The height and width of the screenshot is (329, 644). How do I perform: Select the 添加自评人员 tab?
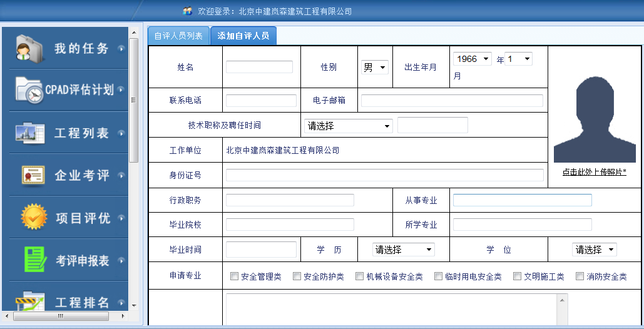click(243, 36)
